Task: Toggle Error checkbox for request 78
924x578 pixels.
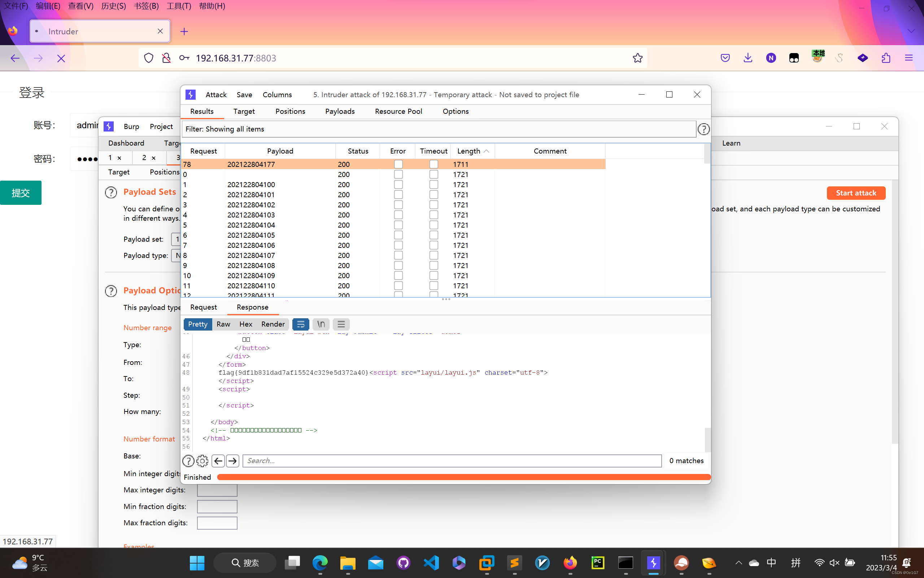Action: [x=398, y=164]
